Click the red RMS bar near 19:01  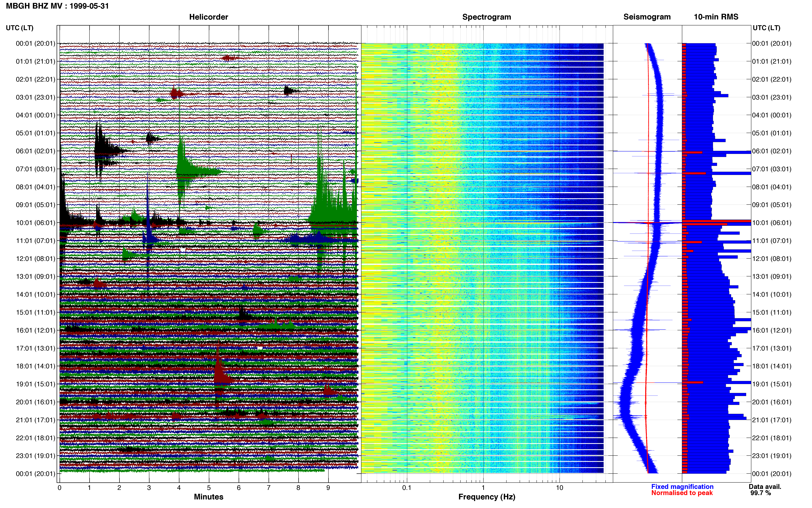692,382
